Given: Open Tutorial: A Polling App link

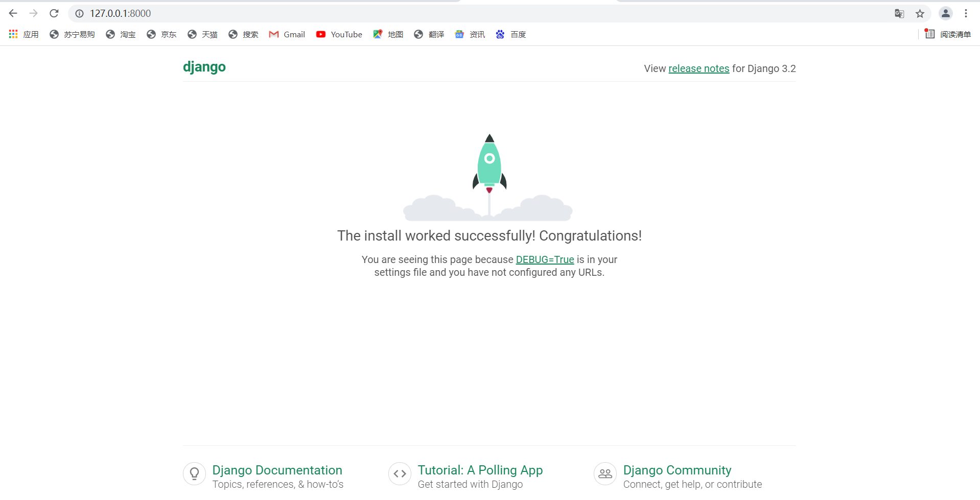Looking at the screenshot, I should (480, 470).
